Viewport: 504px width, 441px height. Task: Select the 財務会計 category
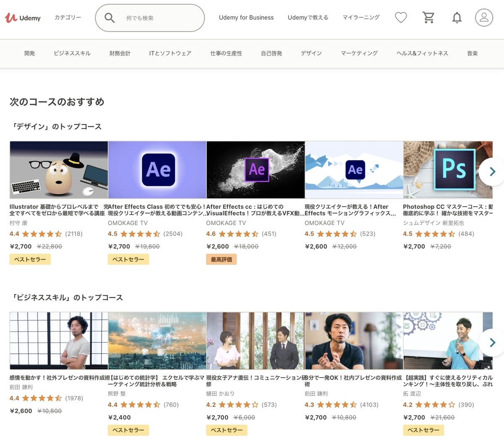pos(120,53)
